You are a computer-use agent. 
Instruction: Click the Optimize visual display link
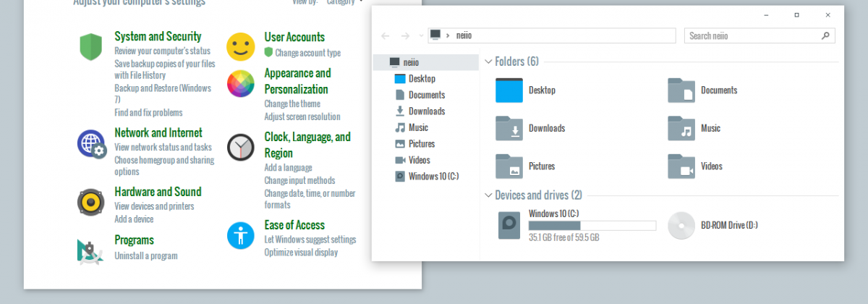click(x=301, y=253)
